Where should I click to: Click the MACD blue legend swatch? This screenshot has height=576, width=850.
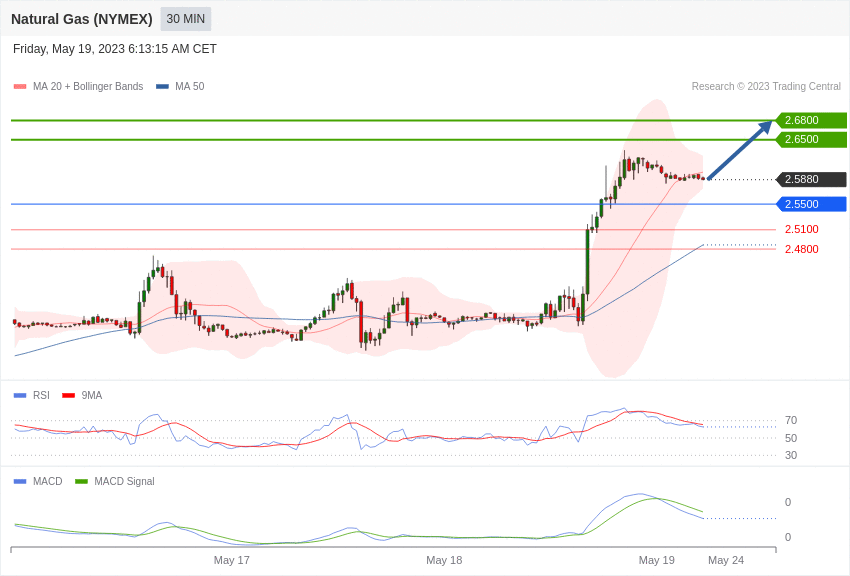click(20, 481)
